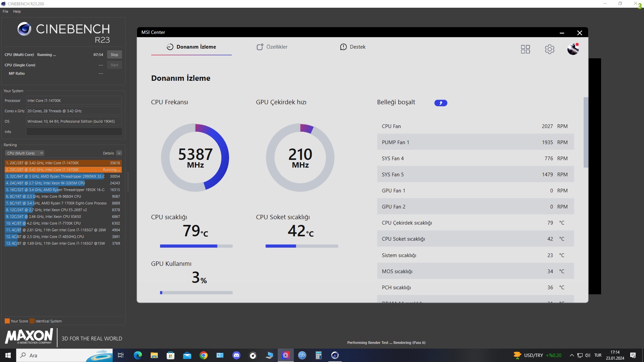
Task: Open Microsoft Store from the taskbar
Action: pos(170,355)
